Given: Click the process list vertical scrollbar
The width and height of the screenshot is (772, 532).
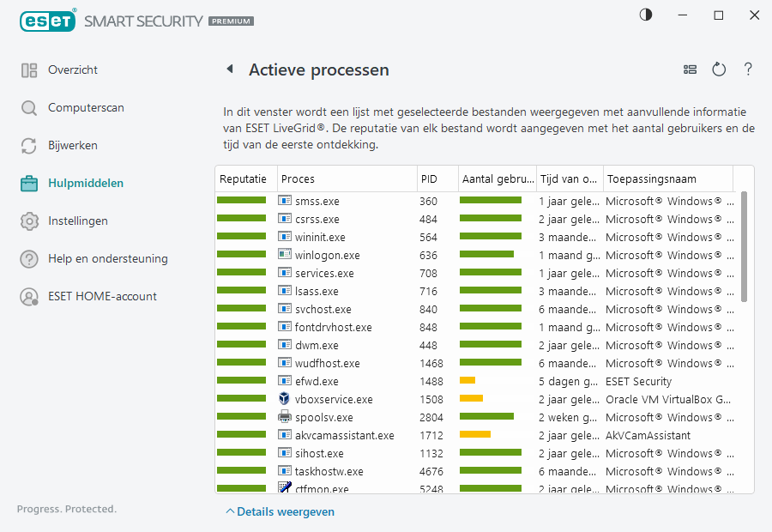Looking at the screenshot, I should click(744, 249).
